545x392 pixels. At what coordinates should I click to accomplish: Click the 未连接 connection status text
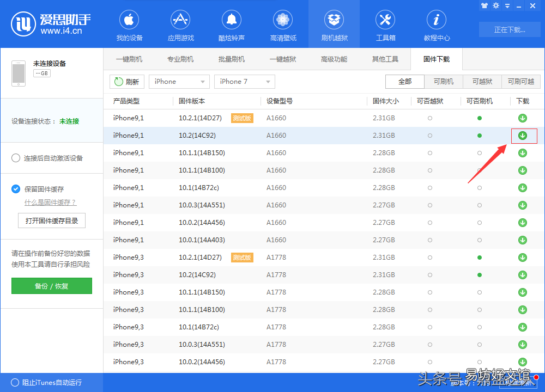click(x=69, y=121)
